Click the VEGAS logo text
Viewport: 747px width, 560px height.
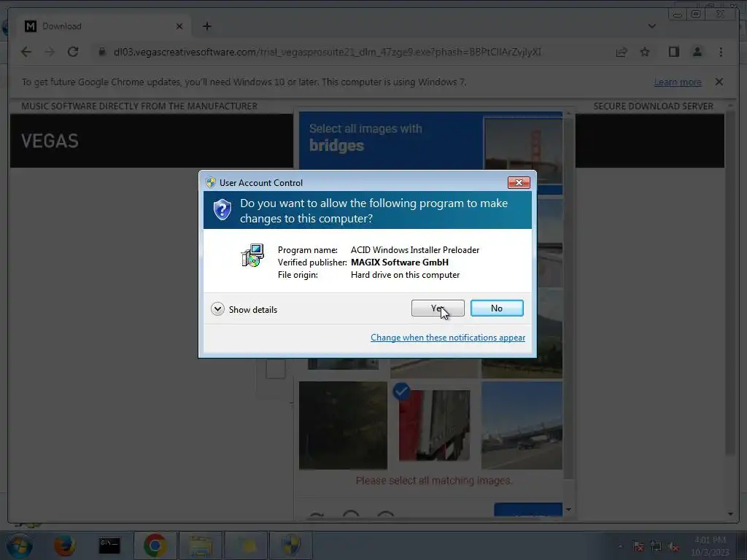coord(50,141)
